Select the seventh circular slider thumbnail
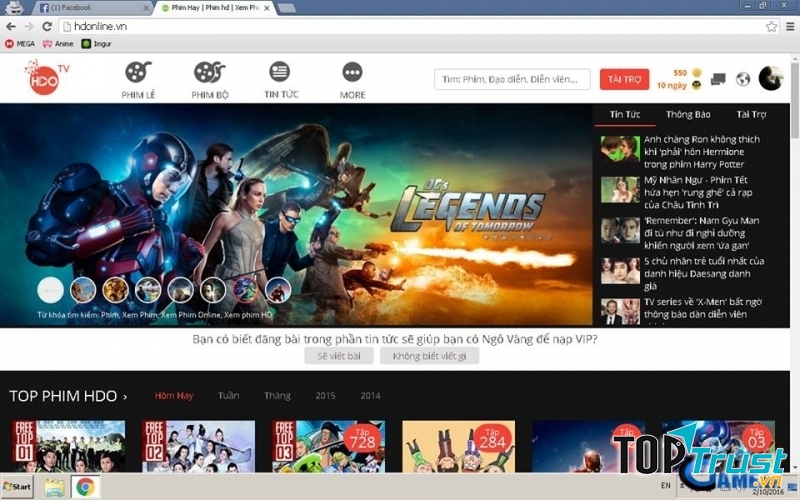The height and width of the screenshot is (500, 800). point(245,290)
